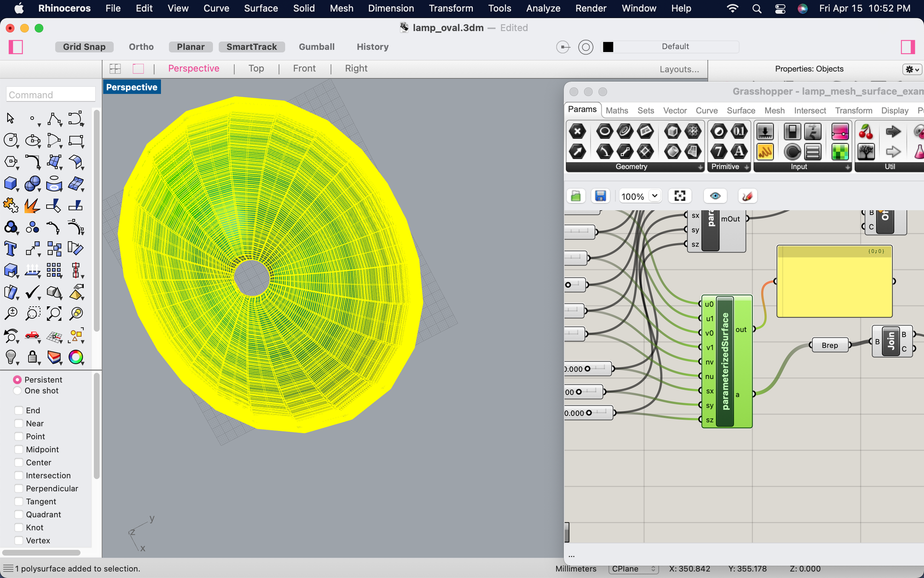The width and height of the screenshot is (924, 578).
Task: Open the Analyze menu
Action: click(x=543, y=8)
